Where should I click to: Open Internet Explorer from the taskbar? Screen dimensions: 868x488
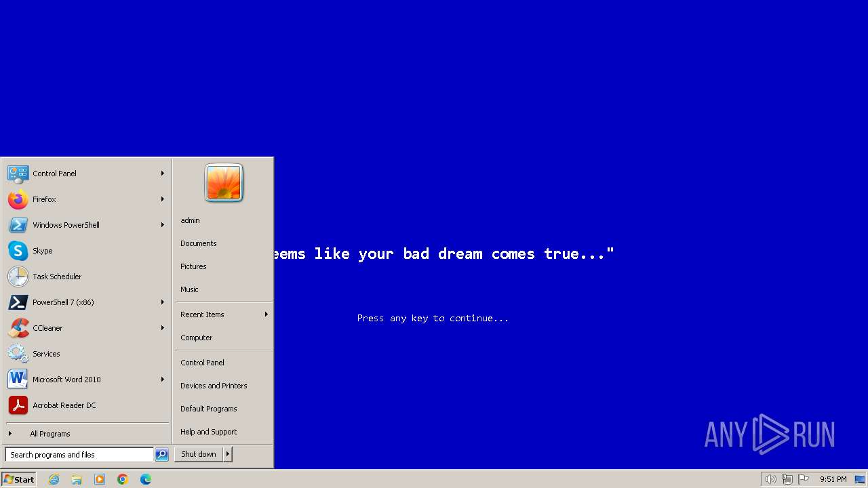point(54,479)
